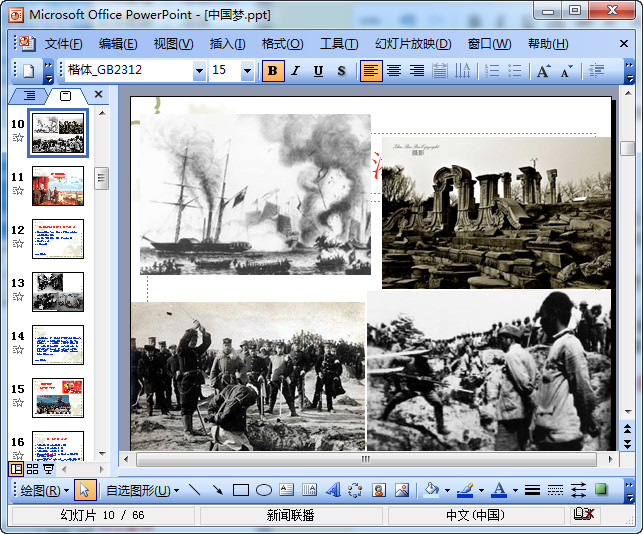643x534 pixels.
Task: Click the Insert WordArt icon
Action: [x=333, y=490]
